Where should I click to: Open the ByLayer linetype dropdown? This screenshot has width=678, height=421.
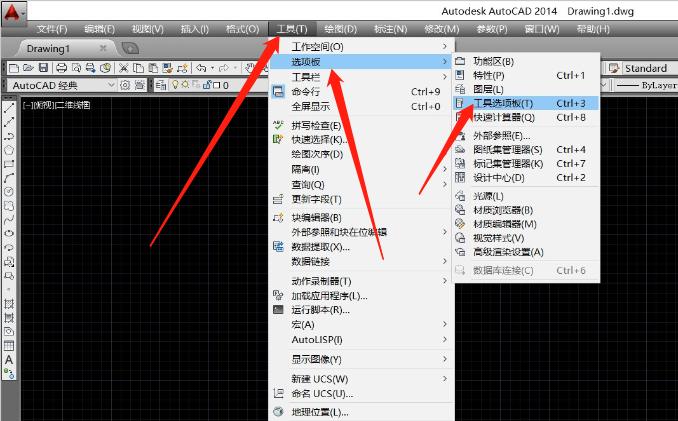645,86
